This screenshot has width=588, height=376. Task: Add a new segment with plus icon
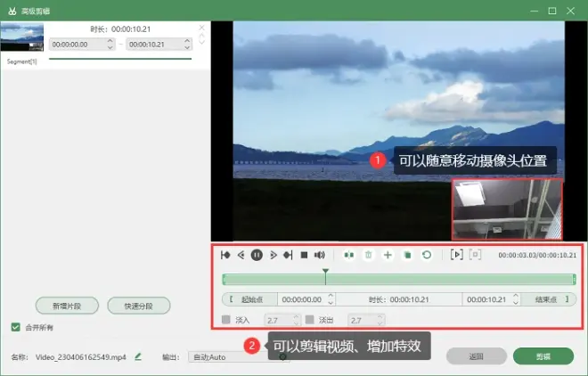click(388, 255)
